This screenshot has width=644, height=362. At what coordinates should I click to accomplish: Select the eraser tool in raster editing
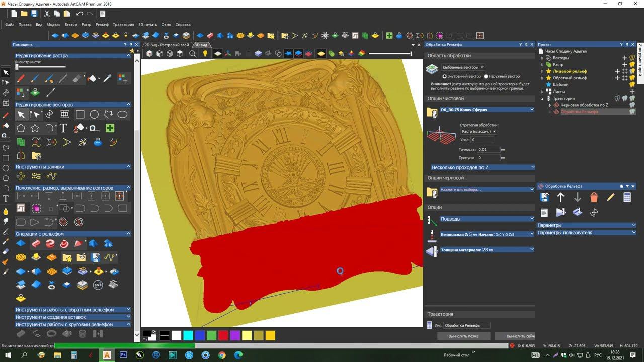tap(77, 79)
